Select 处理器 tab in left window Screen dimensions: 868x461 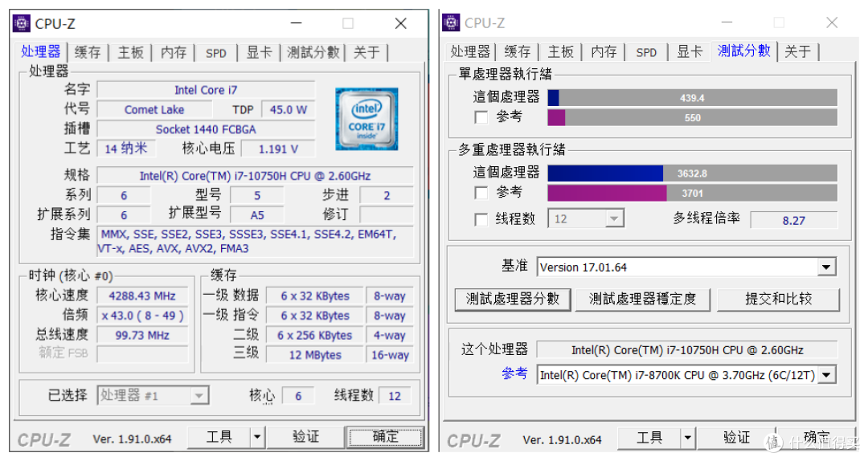[41, 51]
